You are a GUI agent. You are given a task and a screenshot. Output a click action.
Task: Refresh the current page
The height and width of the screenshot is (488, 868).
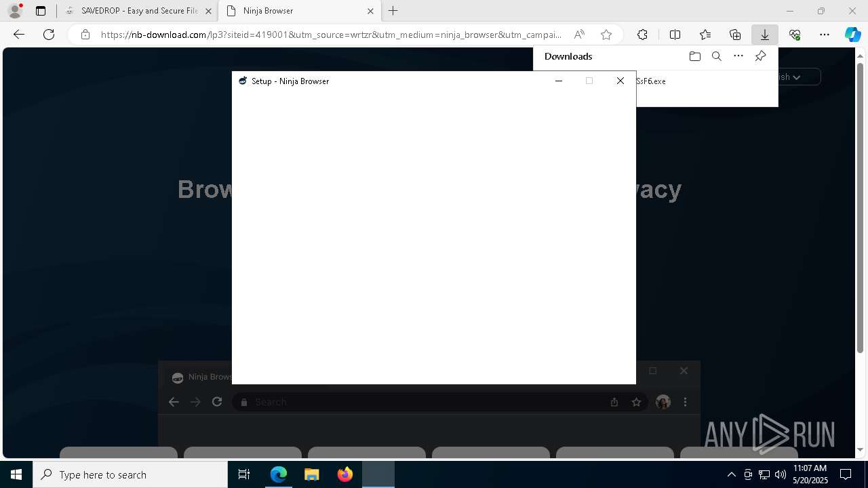(49, 35)
